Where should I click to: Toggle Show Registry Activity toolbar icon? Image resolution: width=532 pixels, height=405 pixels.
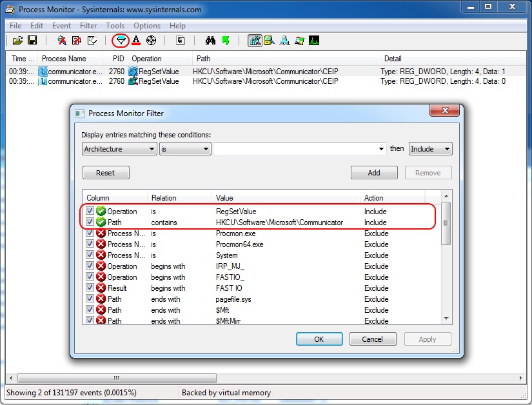pos(255,41)
